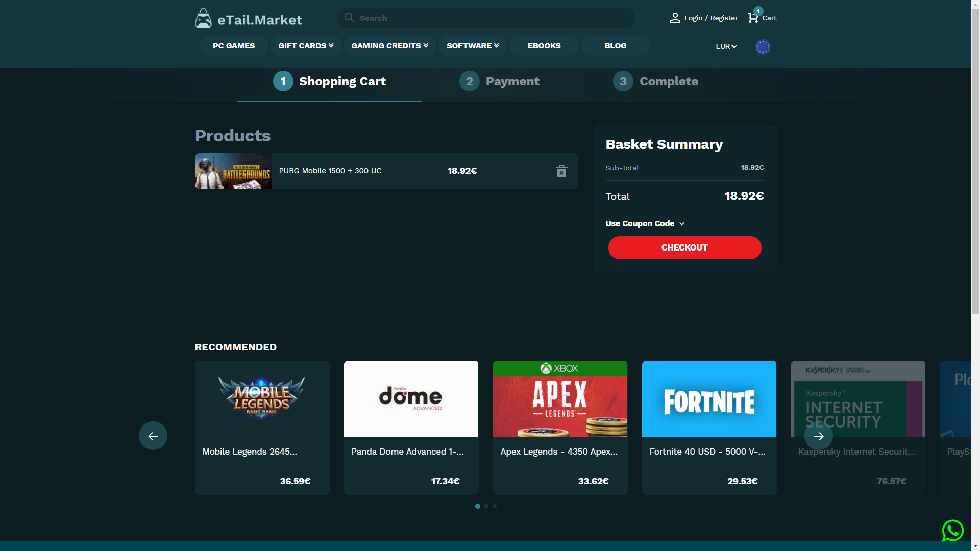Click the 76.57€ price
The height and width of the screenshot is (551, 980).
(892, 481)
